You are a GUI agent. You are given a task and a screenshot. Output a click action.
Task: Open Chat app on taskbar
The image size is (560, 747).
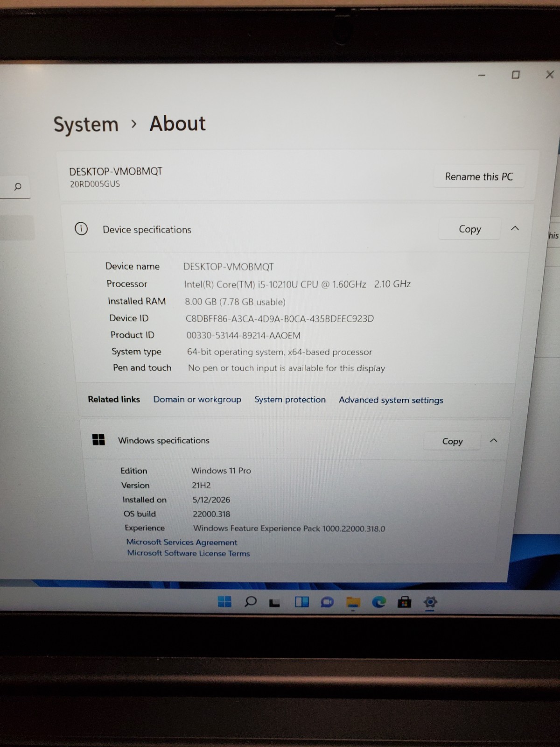327,602
